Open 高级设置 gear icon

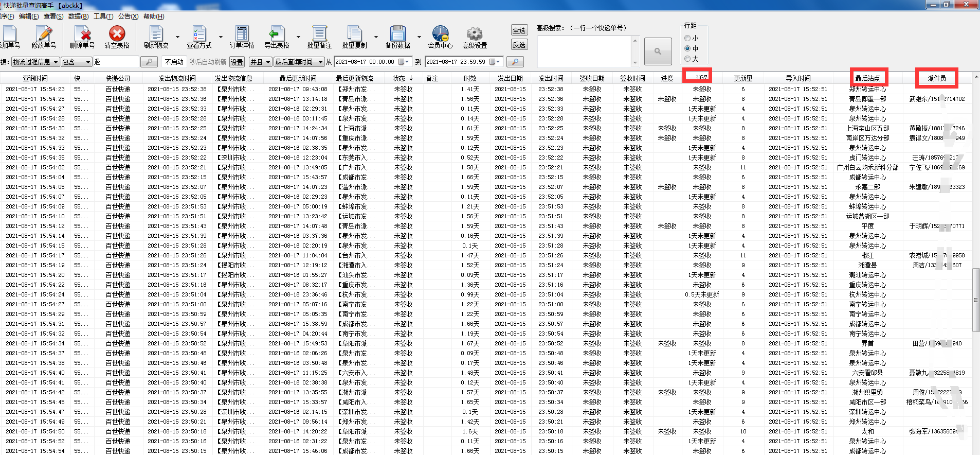(x=474, y=34)
